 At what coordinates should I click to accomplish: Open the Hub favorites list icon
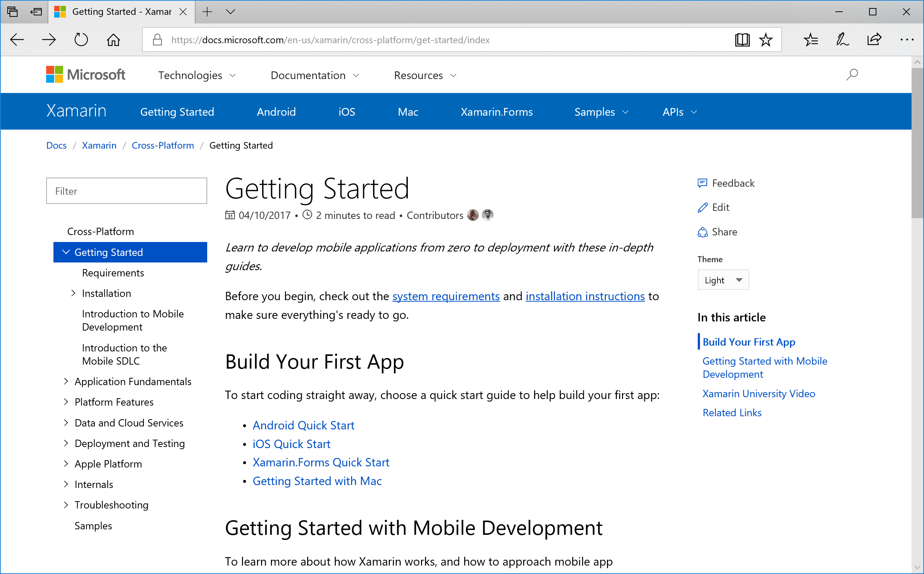point(811,40)
